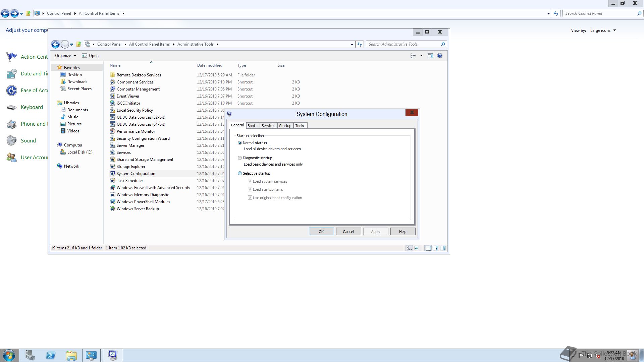Viewport: 644px width, 362px height.
Task: Open Explorer help icon
Action: (x=440, y=56)
